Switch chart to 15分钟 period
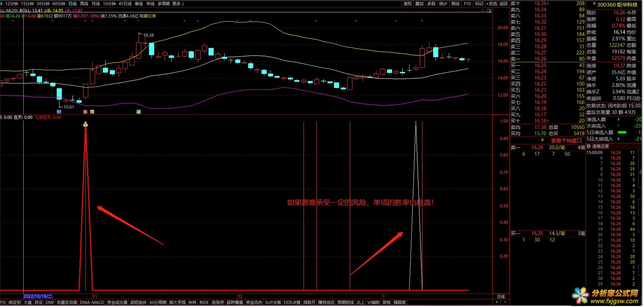 [x=27, y=4]
